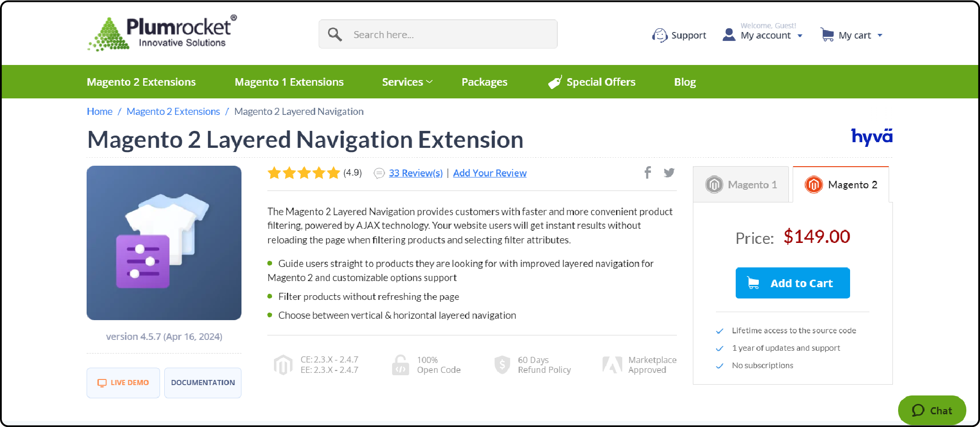The height and width of the screenshot is (427, 980).
Task: Open the Documentation button
Action: coord(203,383)
